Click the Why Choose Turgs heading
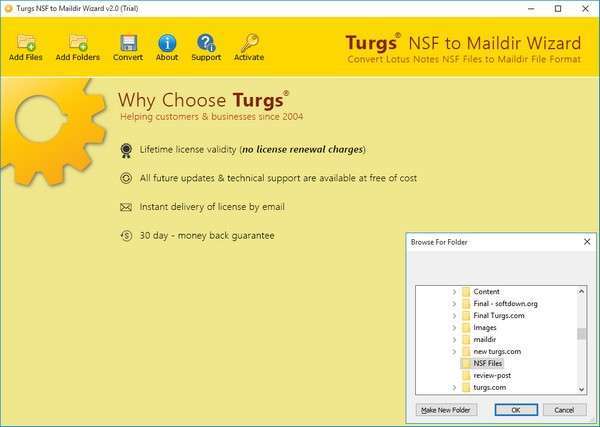The width and height of the screenshot is (600, 427). point(203,100)
